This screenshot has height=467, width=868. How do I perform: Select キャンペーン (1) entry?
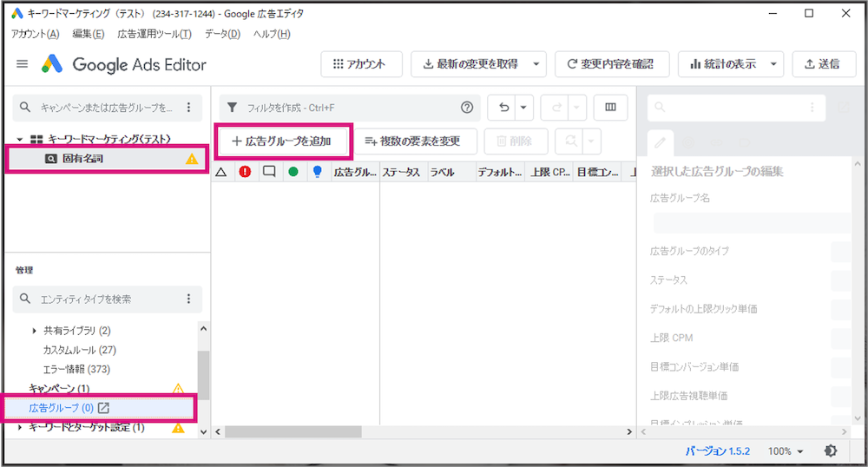tap(59, 389)
